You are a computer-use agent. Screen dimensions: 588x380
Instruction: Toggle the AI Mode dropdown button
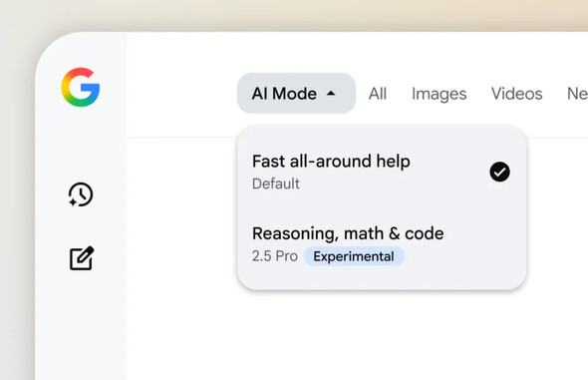[296, 93]
